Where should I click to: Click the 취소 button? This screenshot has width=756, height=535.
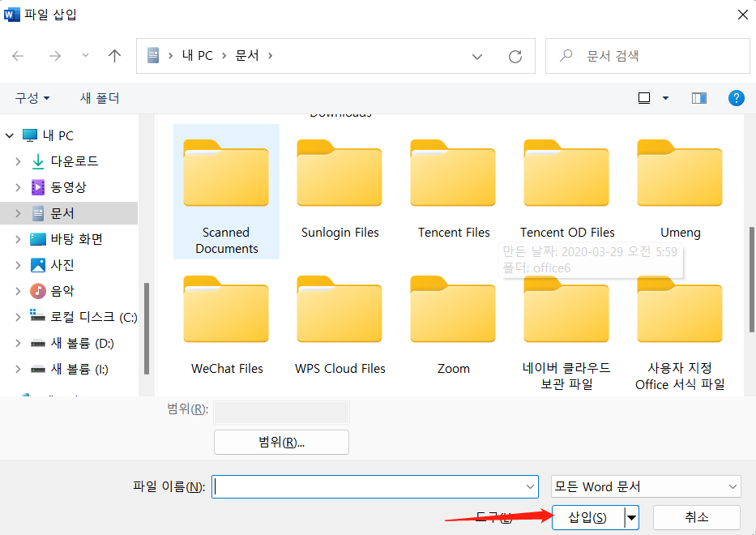click(696, 517)
